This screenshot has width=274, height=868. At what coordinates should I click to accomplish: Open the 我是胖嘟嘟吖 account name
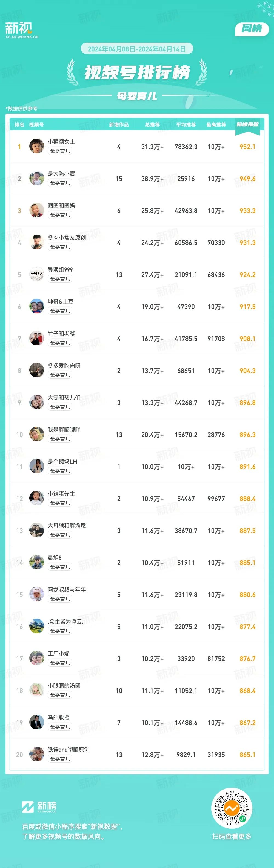point(64,430)
